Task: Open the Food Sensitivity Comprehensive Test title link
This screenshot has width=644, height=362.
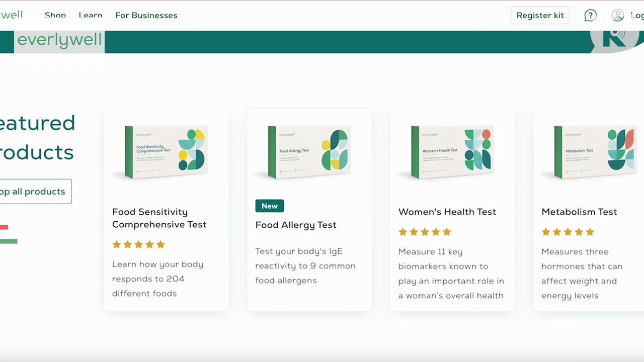Action: (159, 218)
